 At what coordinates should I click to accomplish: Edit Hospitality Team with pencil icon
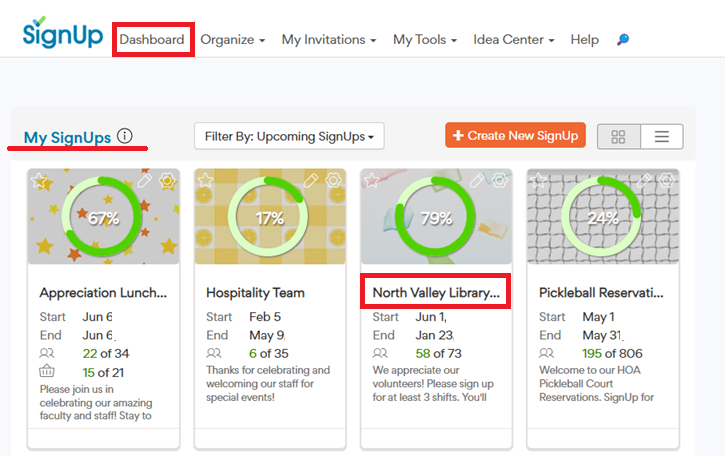tap(311, 180)
